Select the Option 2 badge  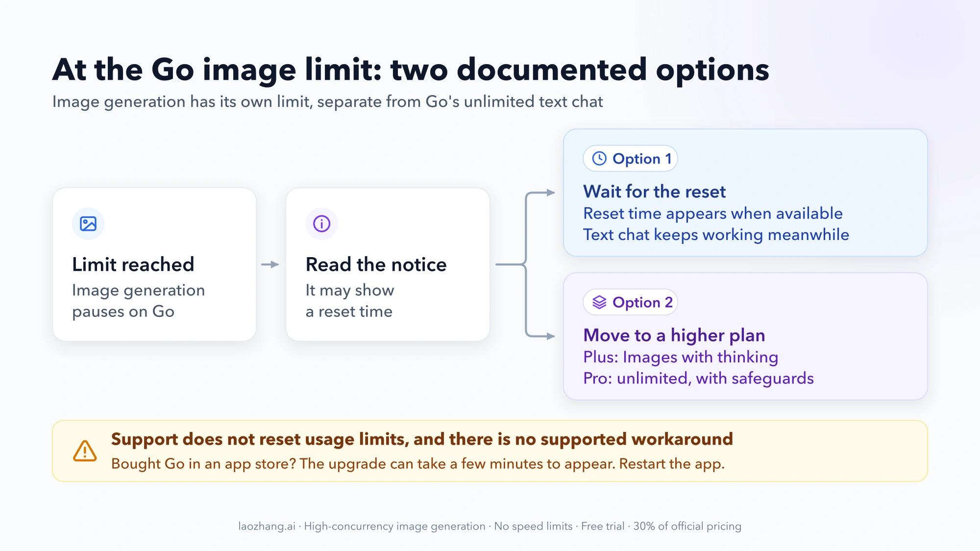coord(630,302)
